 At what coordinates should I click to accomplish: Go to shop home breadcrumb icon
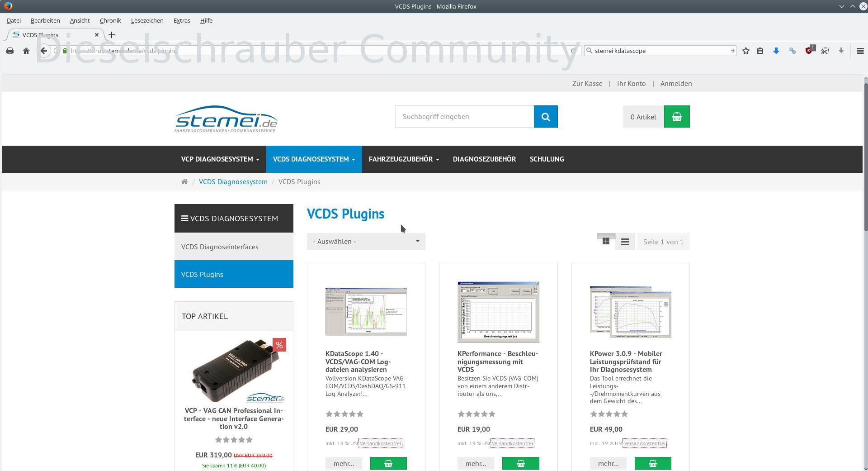184,181
